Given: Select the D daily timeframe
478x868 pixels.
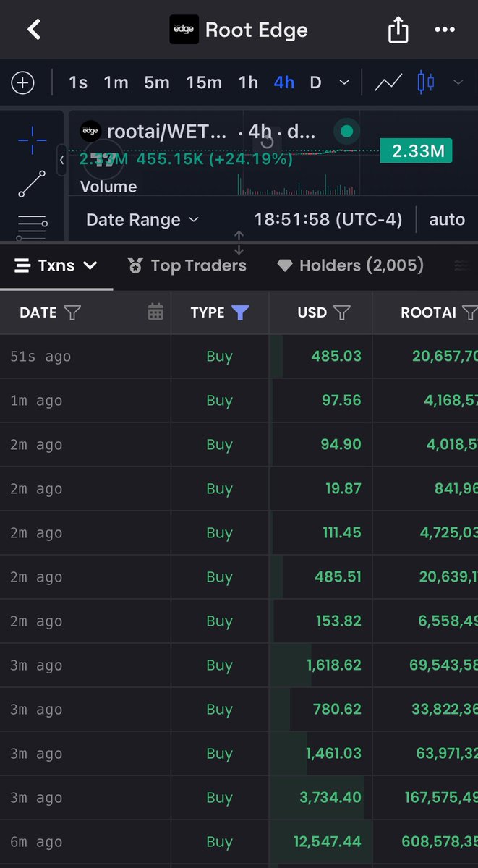Looking at the screenshot, I should tap(315, 82).
